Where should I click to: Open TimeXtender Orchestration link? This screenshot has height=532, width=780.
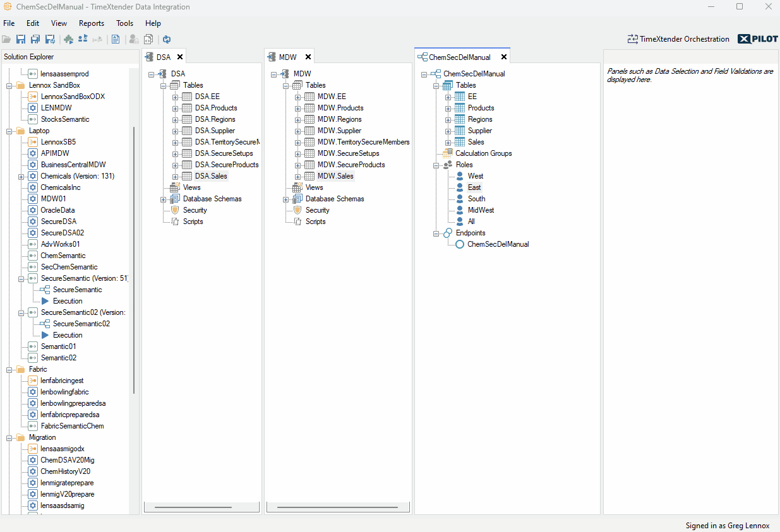(x=678, y=39)
